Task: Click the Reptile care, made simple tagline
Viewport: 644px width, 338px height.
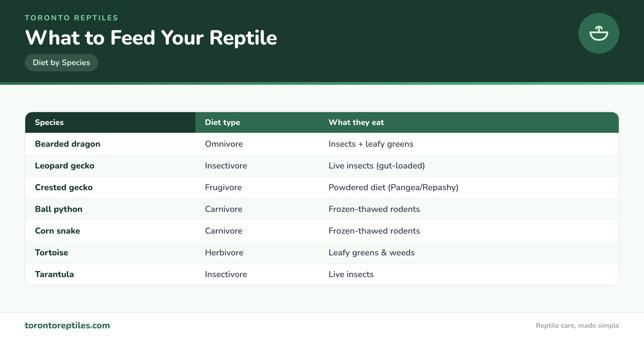Action: pos(577,325)
